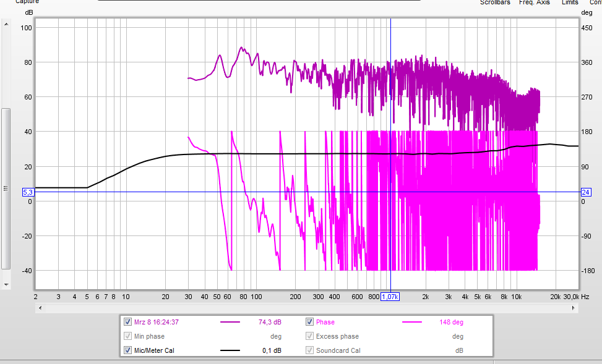Click the Mic/Meter Cal legend label
Screen dimensions: 602x364
click(x=154, y=350)
